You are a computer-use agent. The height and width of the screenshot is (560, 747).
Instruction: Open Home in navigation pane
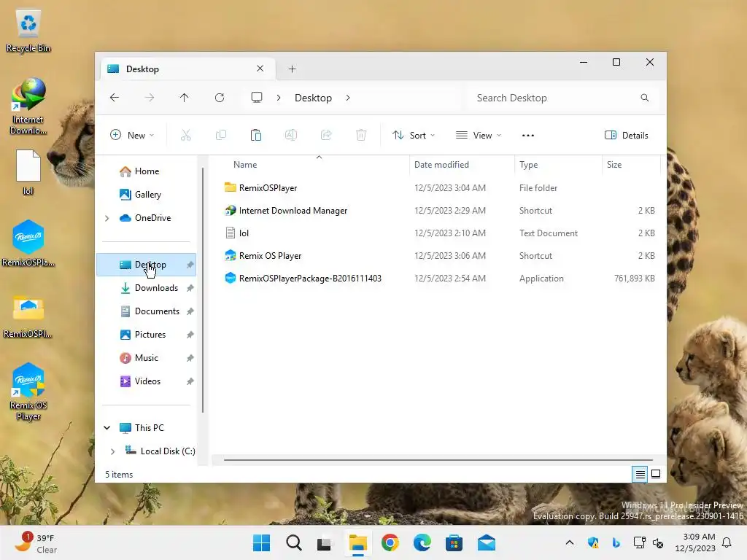click(x=147, y=171)
